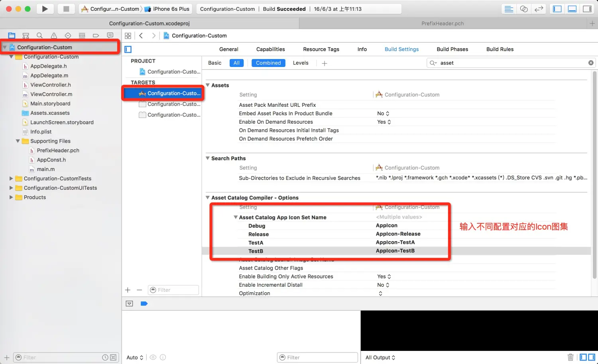Viewport: 598px width, 364px height.
Task: Collapse Asset Catalog Compiler - Options section
Action: [x=208, y=197]
